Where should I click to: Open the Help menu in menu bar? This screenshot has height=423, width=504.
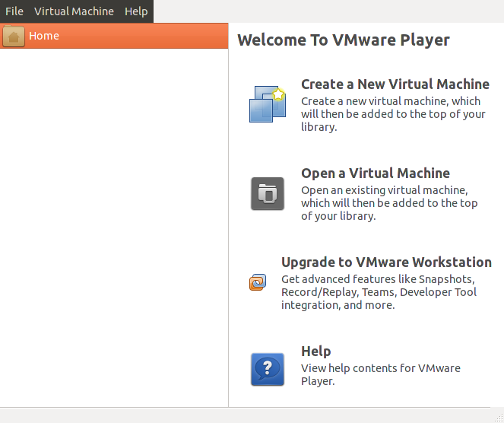point(136,11)
